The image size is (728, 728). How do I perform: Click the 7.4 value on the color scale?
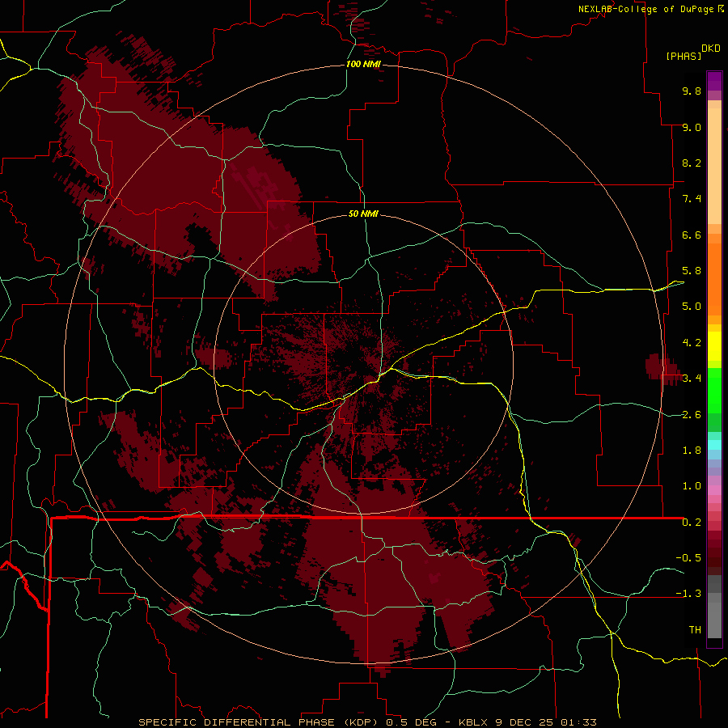[692, 199]
